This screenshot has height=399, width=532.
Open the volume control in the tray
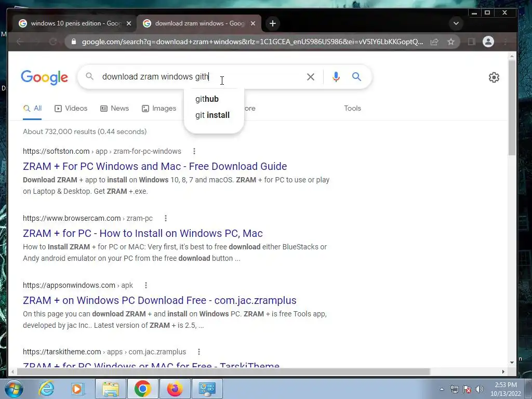tap(479, 389)
